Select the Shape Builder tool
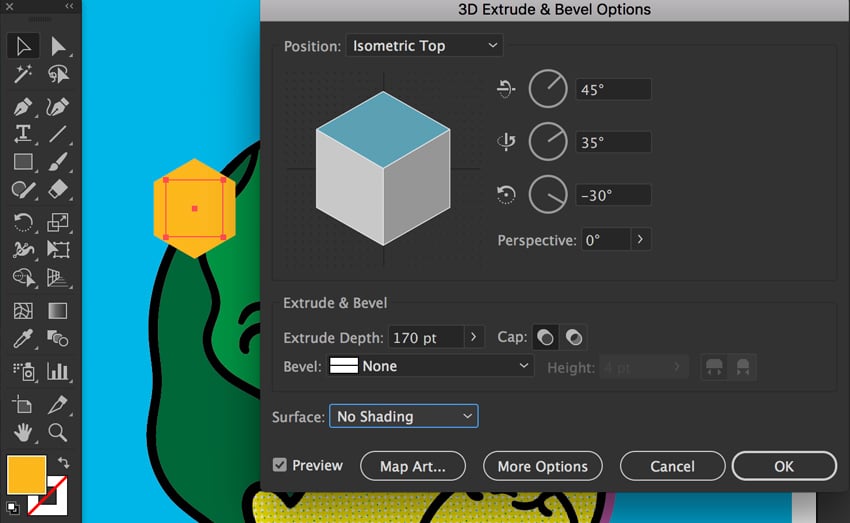This screenshot has height=523, width=850. pyautogui.click(x=23, y=277)
